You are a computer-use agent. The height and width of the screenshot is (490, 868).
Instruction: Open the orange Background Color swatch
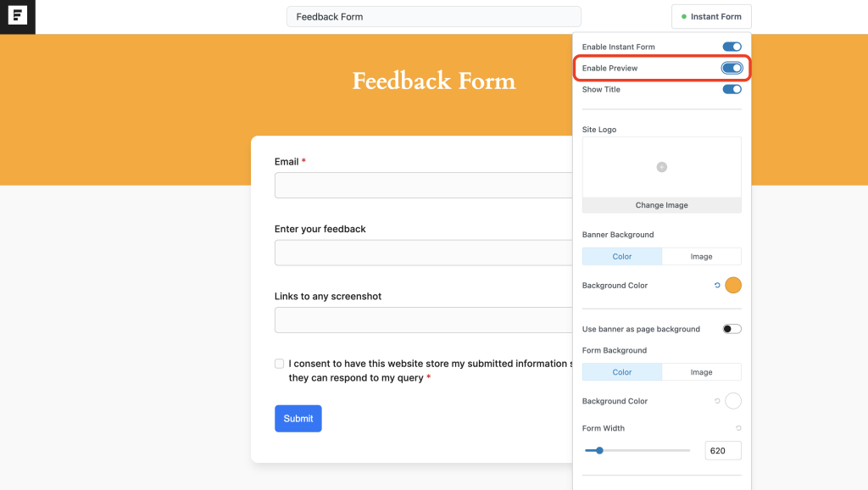(732, 286)
